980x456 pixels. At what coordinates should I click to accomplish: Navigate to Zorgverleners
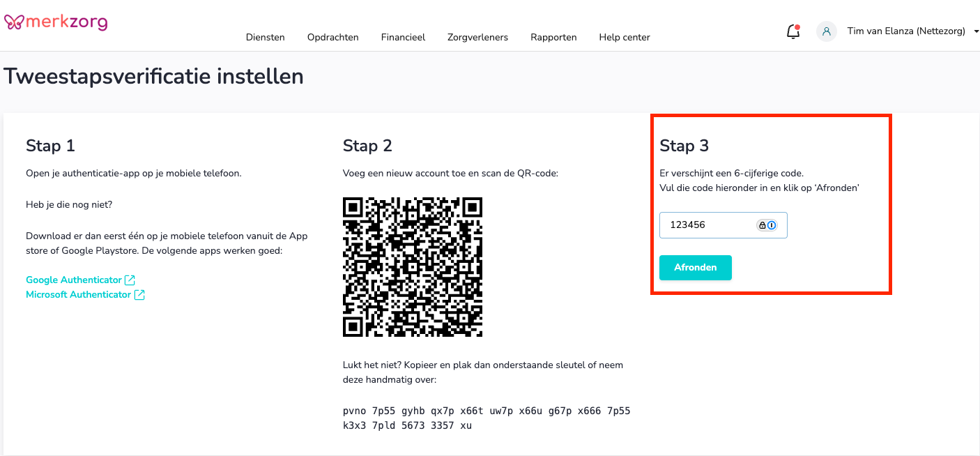477,38
